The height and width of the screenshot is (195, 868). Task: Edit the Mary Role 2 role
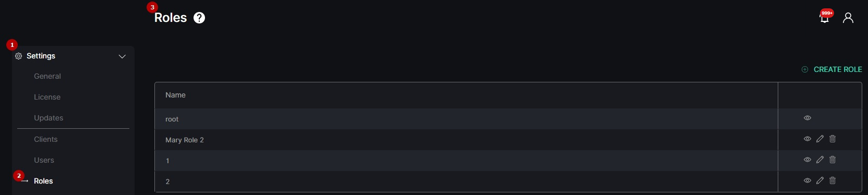(x=820, y=139)
